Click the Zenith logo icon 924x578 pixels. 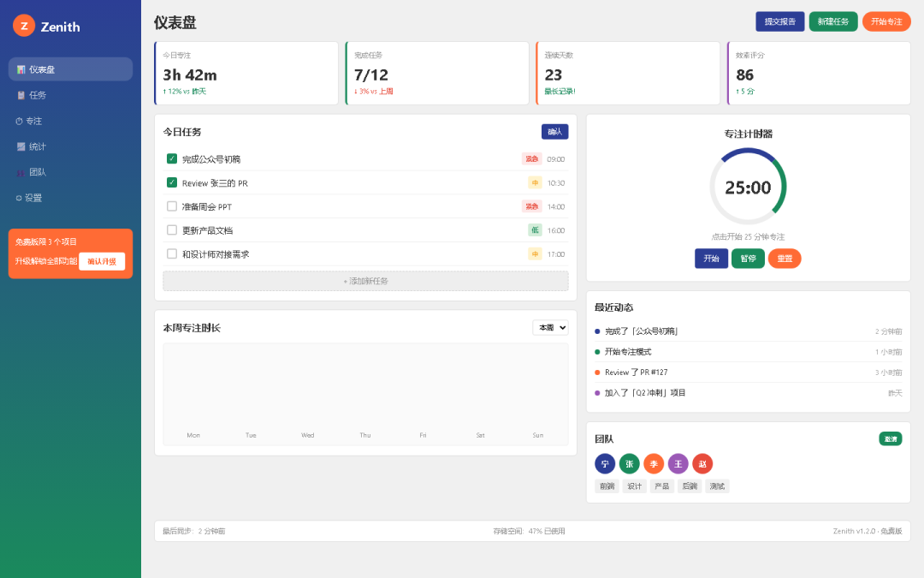[24, 26]
